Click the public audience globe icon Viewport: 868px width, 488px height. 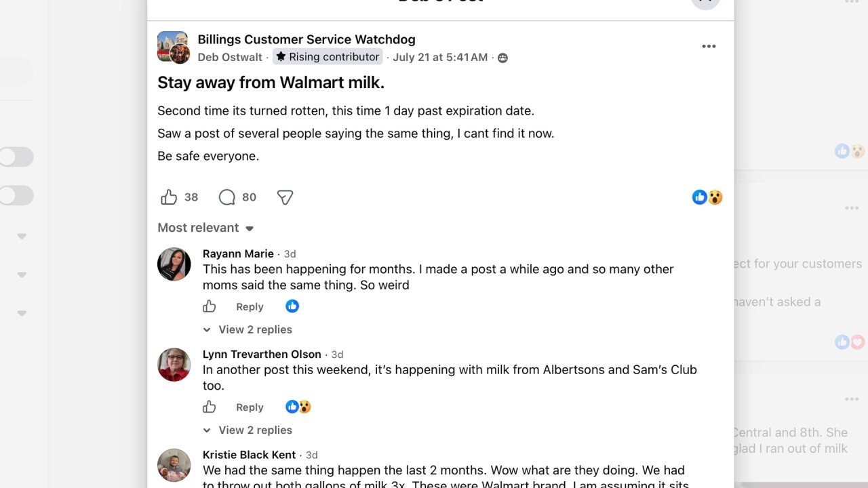502,58
